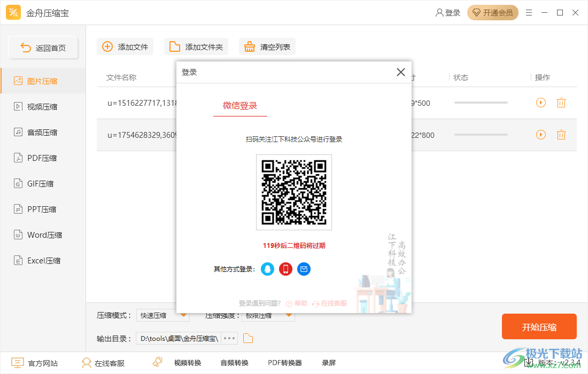The height and width of the screenshot is (374, 588).
Task: Delete the second file row
Action: click(561, 135)
